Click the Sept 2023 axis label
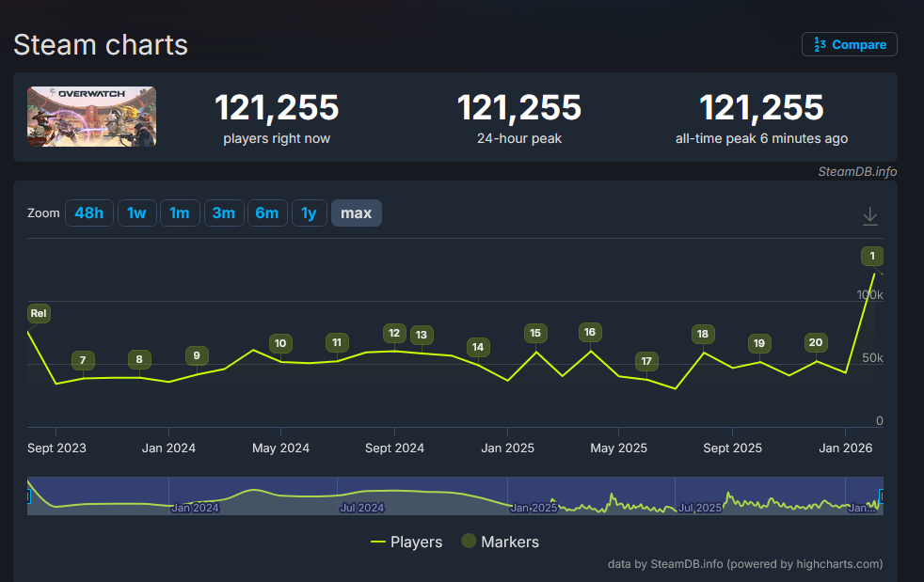Image resolution: width=924 pixels, height=582 pixels. click(56, 448)
